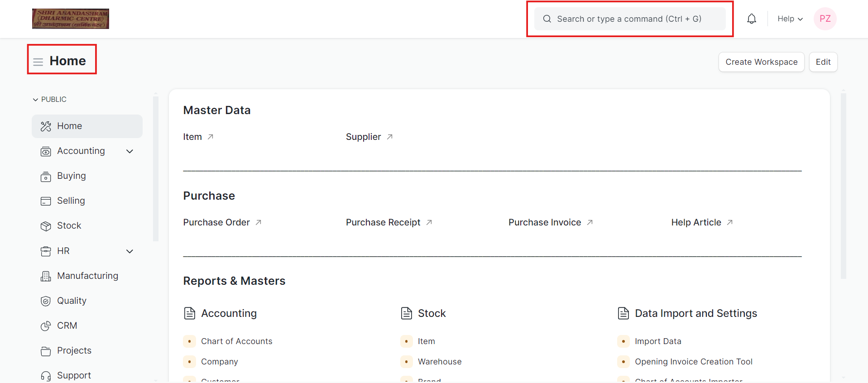Click the Shri Anandashram logo
The image size is (868, 383).
[x=71, y=19]
